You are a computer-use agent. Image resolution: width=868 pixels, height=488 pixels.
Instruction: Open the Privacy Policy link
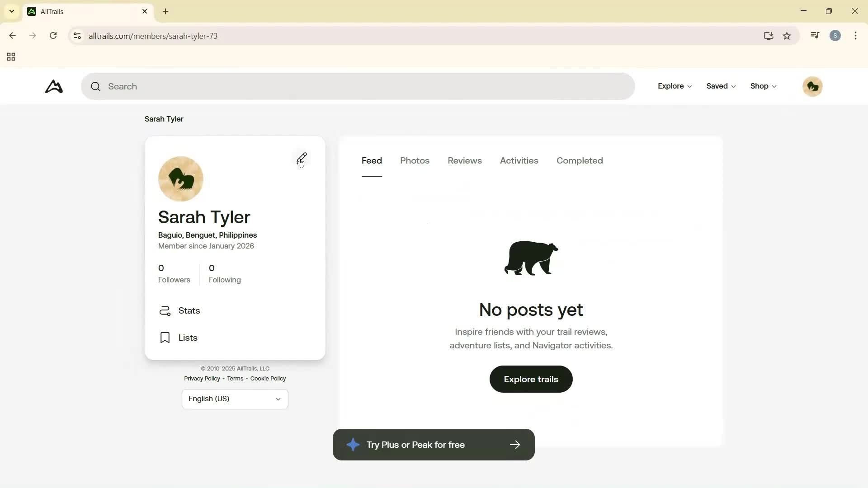pos(202,379)
